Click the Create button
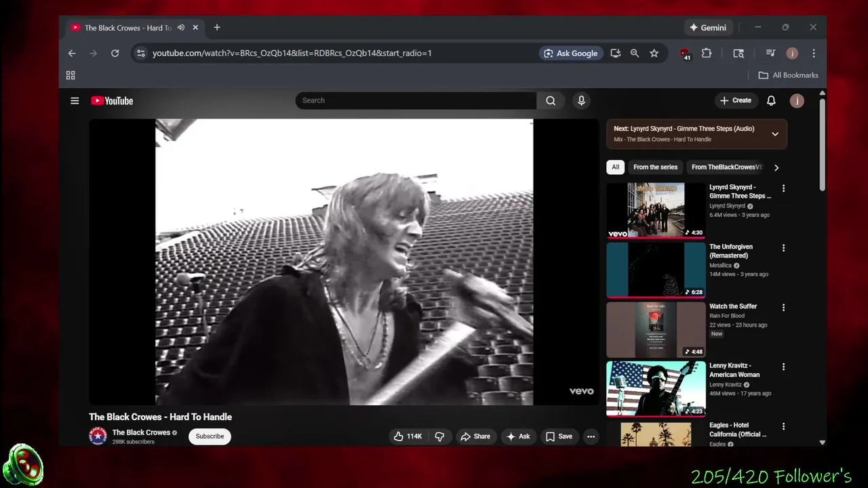The width and height of the screenshot is (868, 488). [x=736, y=100]
